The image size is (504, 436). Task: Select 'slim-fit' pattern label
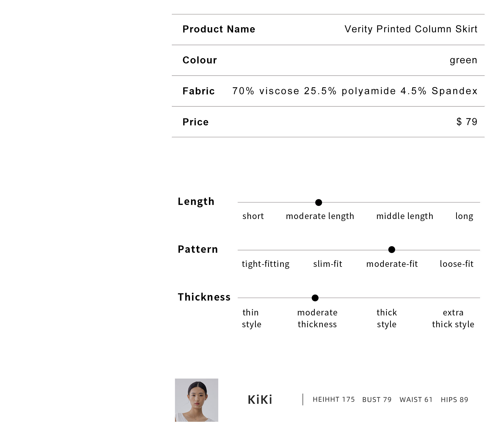point(328,264)
